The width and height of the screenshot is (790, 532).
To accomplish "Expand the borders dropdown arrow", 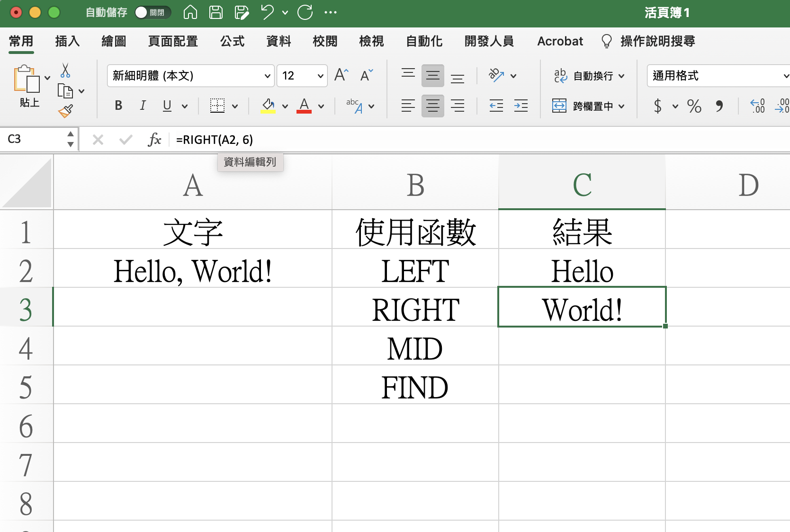I will coord(235,106).
